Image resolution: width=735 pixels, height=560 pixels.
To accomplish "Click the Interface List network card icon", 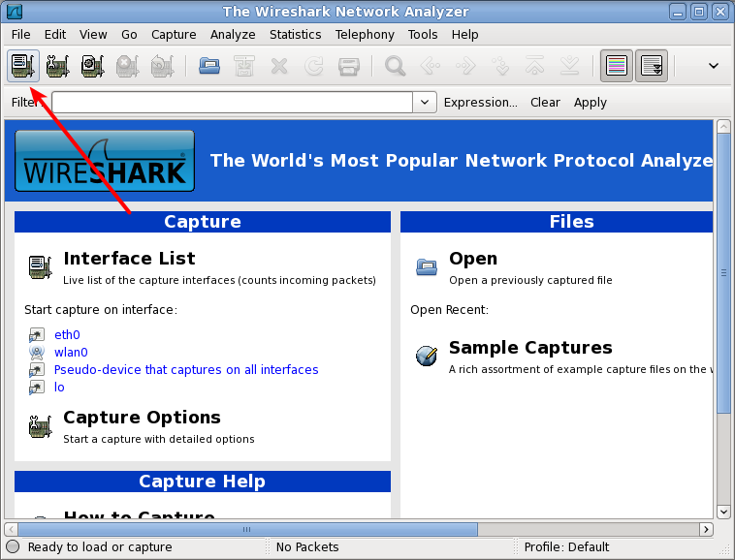I will click(x=41, y=266).
